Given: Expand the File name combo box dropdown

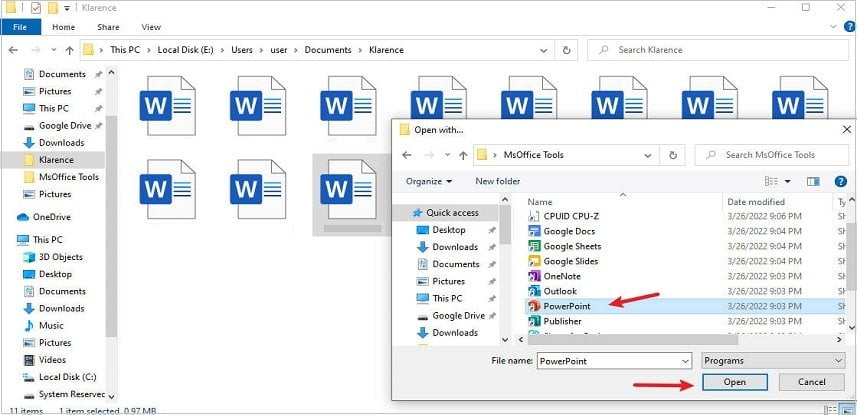Looking at the screenshot, I should (x=686, y=361).
